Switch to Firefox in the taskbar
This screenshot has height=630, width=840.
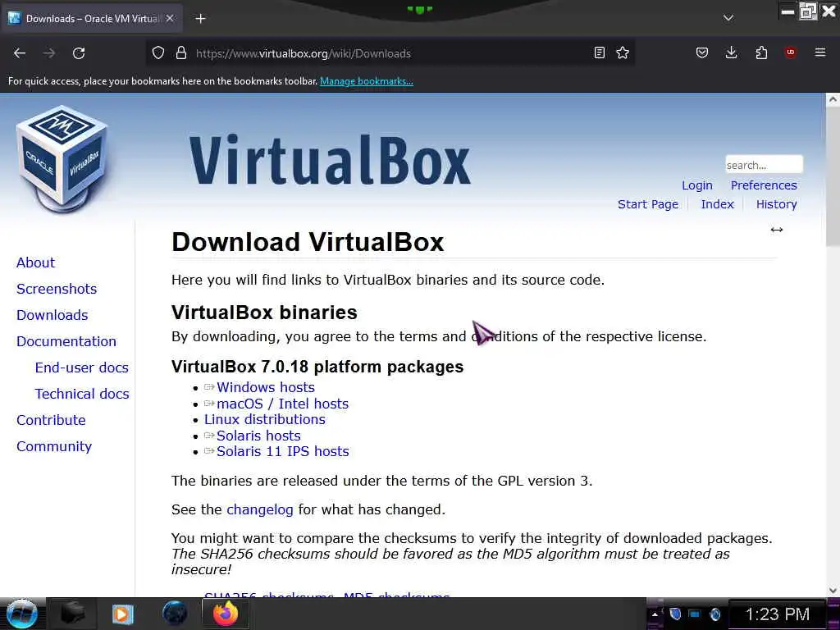[x=225, y=614]
